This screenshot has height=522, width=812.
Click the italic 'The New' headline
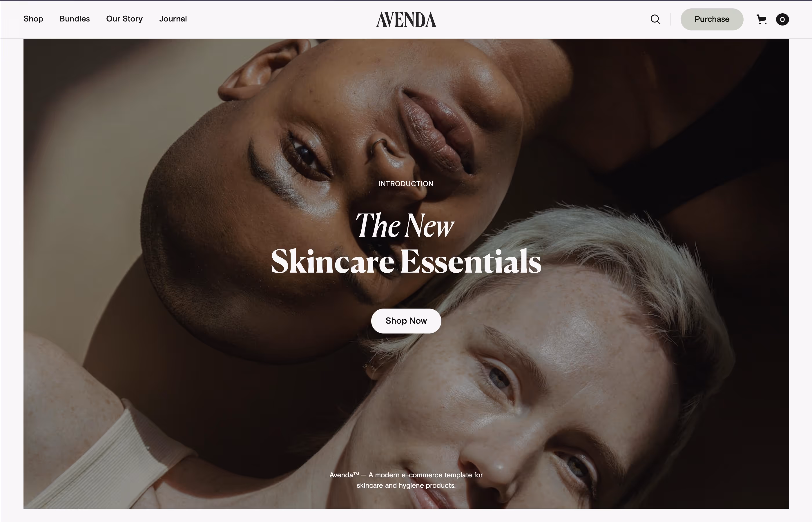click(404, 226)
